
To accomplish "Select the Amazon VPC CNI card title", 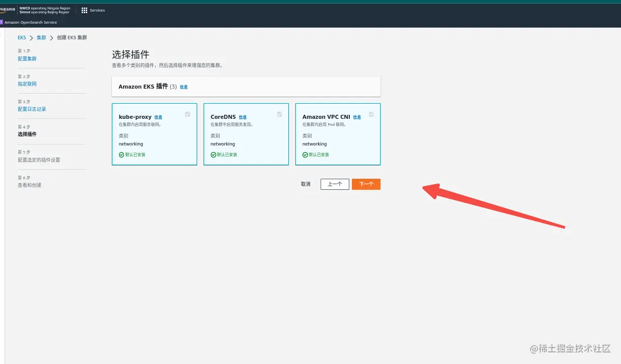I will click(x=326, y=117).
